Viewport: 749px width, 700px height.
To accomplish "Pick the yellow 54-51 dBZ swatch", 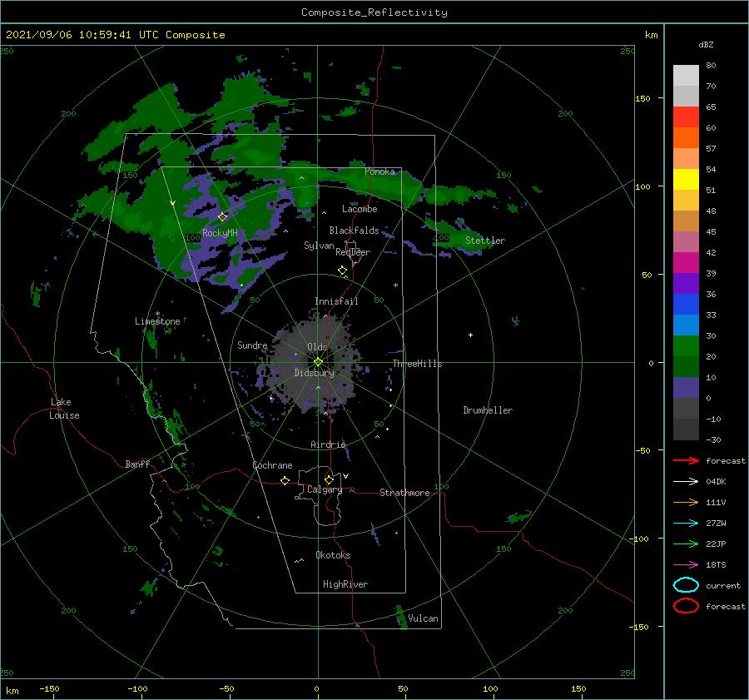I will tap(686, 180).
